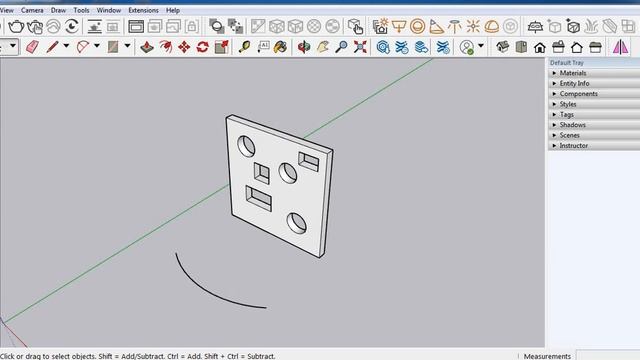Add a V-Ray spot light
This screenshot has width=640, height=360.
436,27
